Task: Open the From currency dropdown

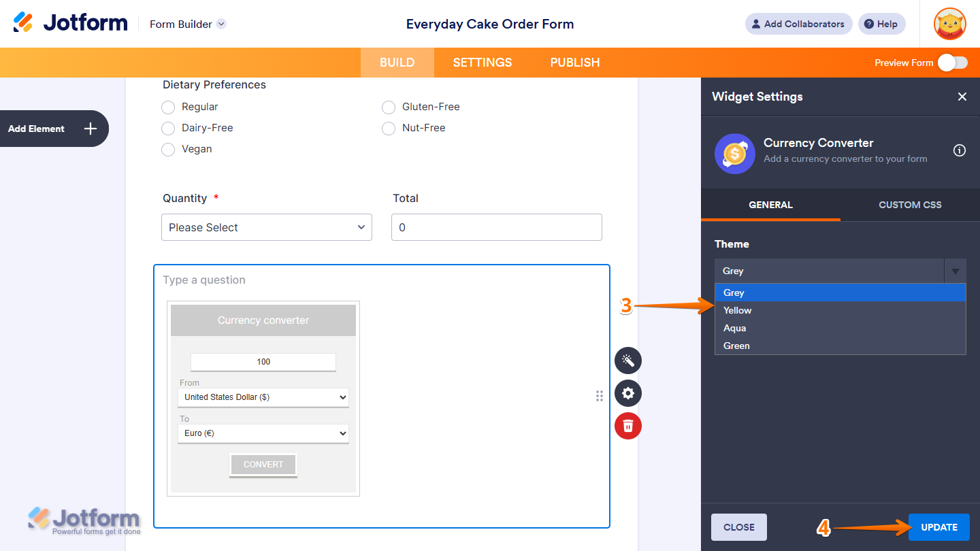Action: coord(263,397)
